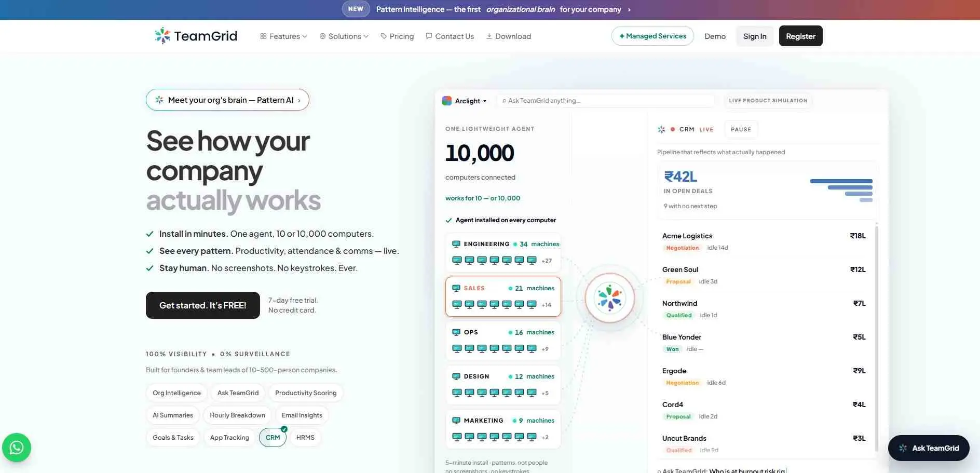This screenshot has width=980, height=473.
Task: Expand the Features dropdown menu
Action: click(284, 36)
